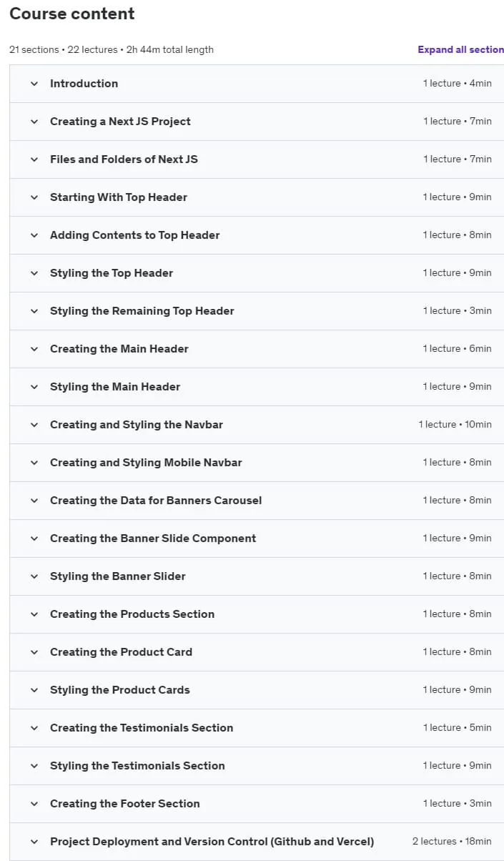Open the chevron for Styling the Main Header
The image size is (504, 861).
click(x=34, y=387)
